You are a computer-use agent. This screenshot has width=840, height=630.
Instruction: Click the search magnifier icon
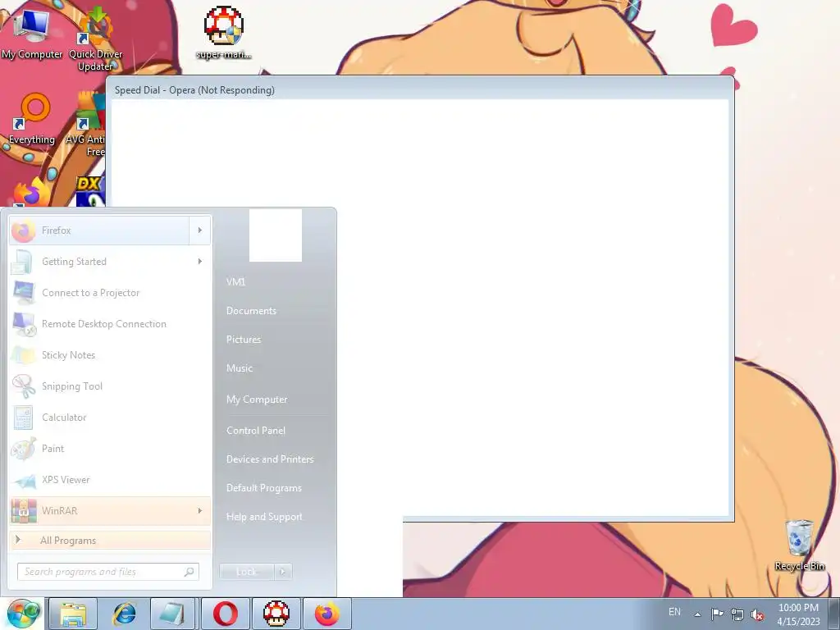tap(189, 572)
